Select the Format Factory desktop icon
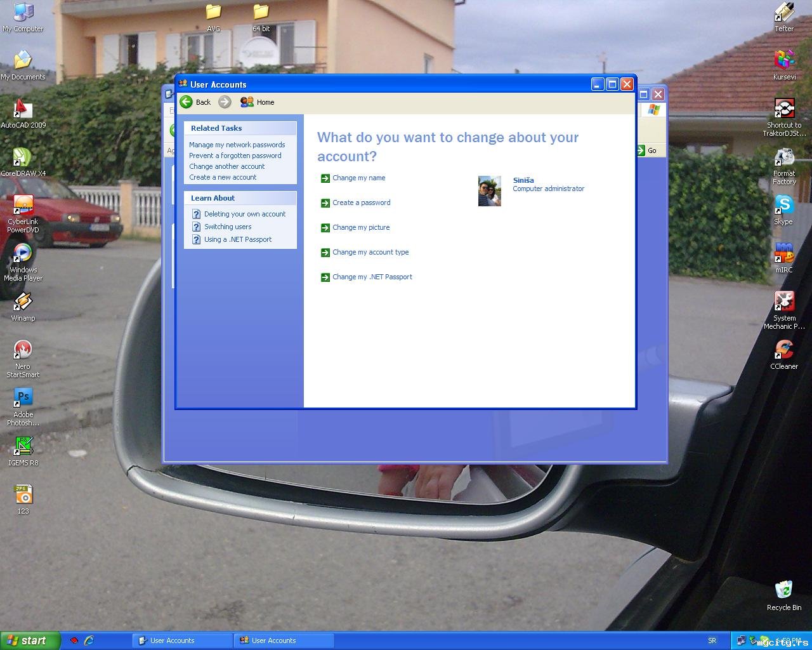The height and width of the screenshot is (650, 812). (784, 166)
